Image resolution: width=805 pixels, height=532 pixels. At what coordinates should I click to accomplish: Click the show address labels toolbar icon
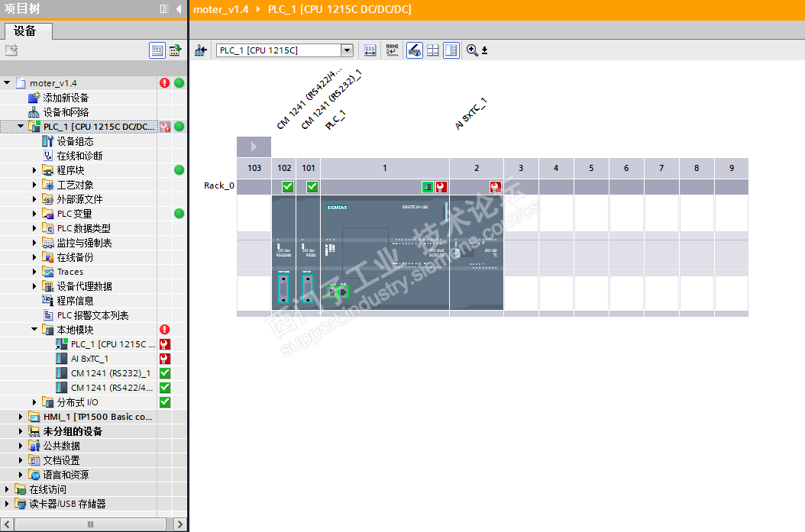370,50
